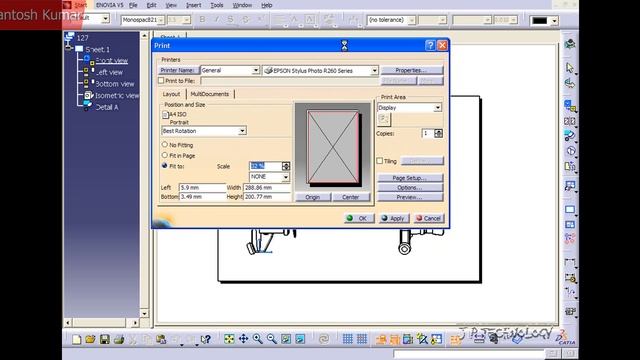Switch to the MultiDocuments tab
This screenshot has height=360, width=640.
click(x=210, y=94)
